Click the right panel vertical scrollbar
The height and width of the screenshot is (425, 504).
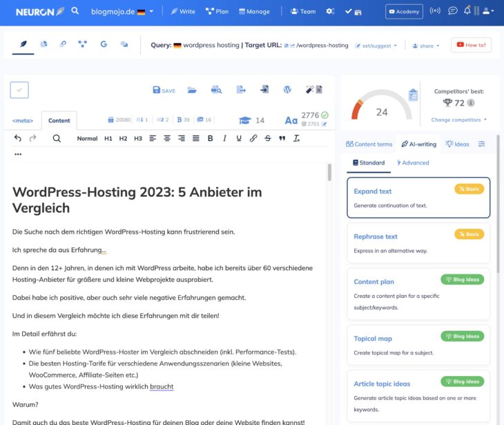498,205
